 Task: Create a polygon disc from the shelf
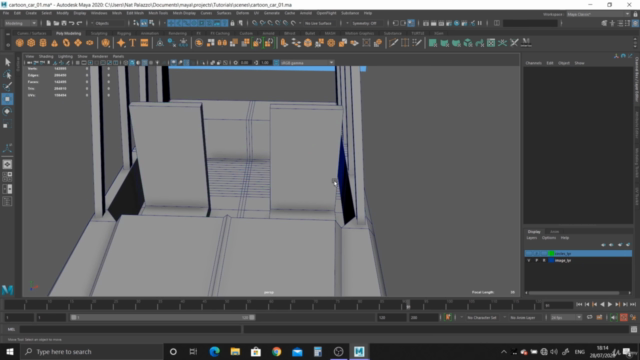click(89, 43)
